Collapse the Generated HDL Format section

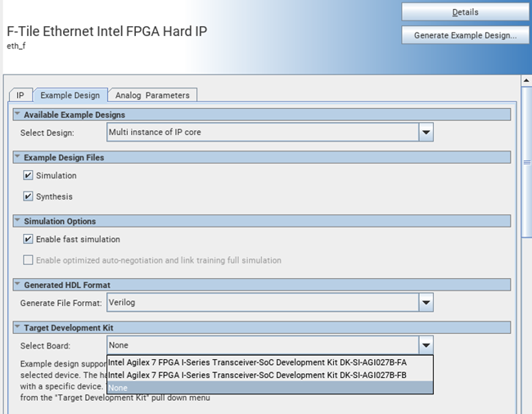[x=17, y=285]
